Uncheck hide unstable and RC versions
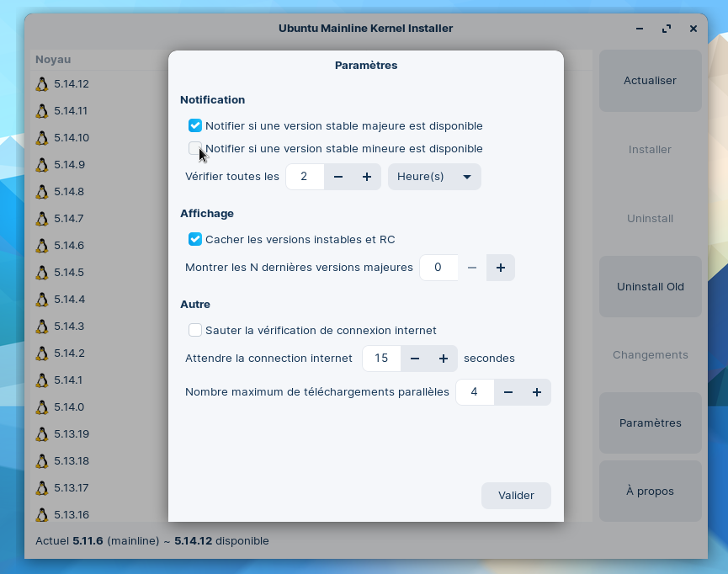Screen dimensions: 728x574 click(x=195, y=240)
